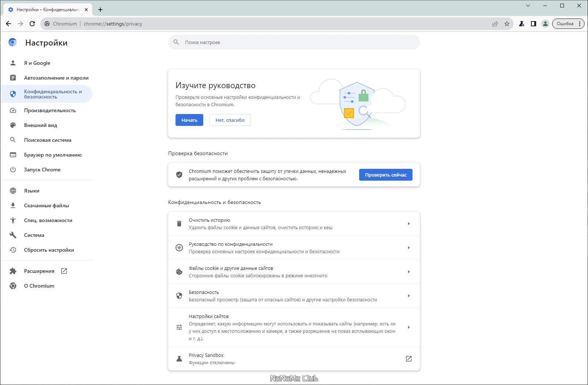The width and height of the screenshot is (588, 385).
Task: Click the sliders icon in Настройки сайтов row
Action: pyautogui.click(x=179, y=327)
